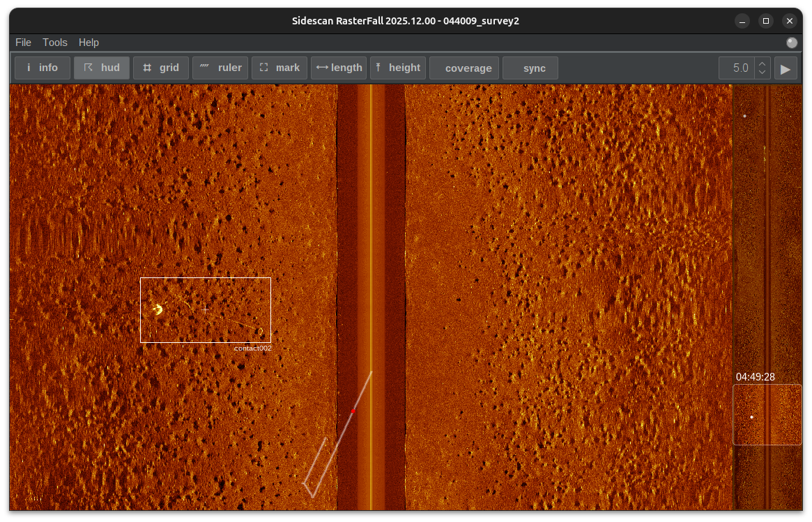Screen dimensions: 812x522
Task: Increase the speed value with up arrow
Action: pos(763,63)
